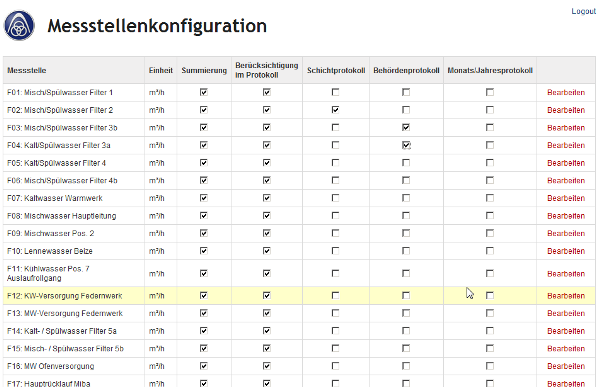Check Monats/Jahresprotokoll for F01 row
Screen dimensions: 600x387
click(490, 92)
